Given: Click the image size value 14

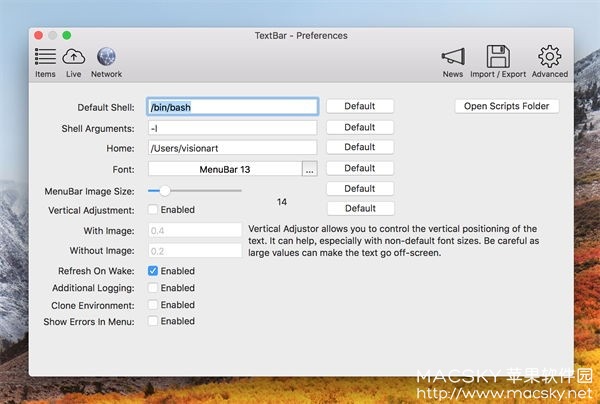Looking at the screenshot, I should point(282,202).
